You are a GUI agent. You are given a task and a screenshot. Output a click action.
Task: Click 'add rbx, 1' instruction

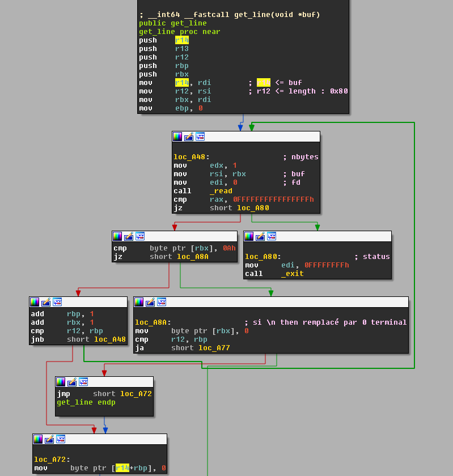(x=62, y=322)
